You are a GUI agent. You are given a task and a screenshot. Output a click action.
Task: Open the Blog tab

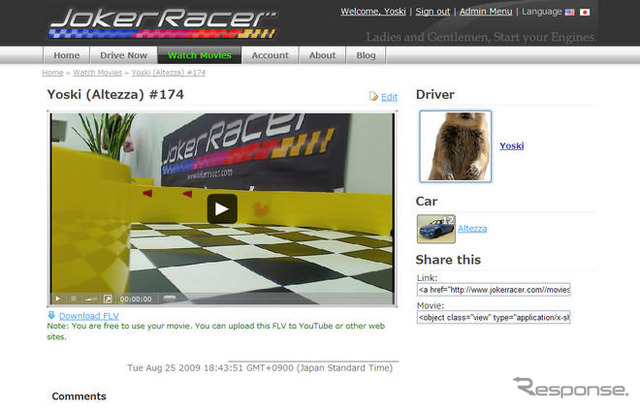[x=366, y=55]
